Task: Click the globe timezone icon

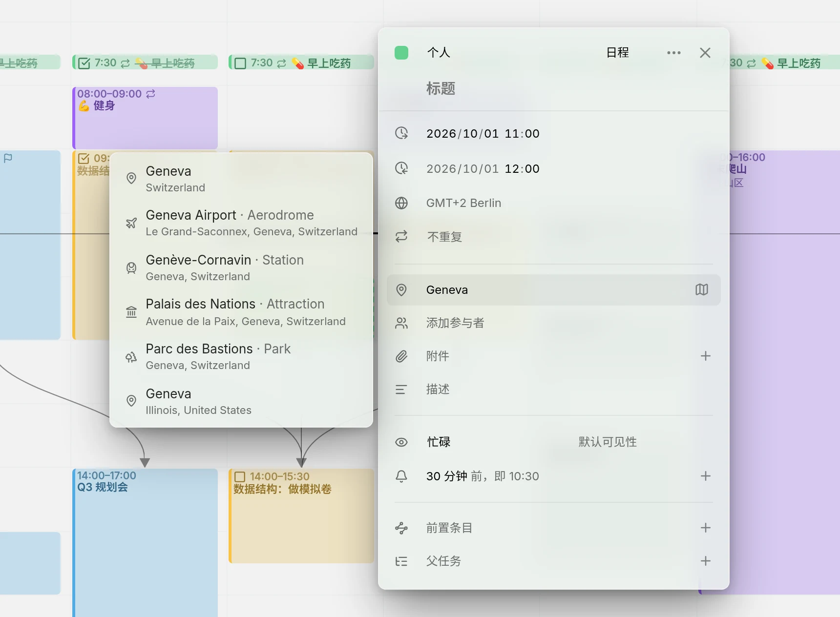Action: tap(401, 203)
